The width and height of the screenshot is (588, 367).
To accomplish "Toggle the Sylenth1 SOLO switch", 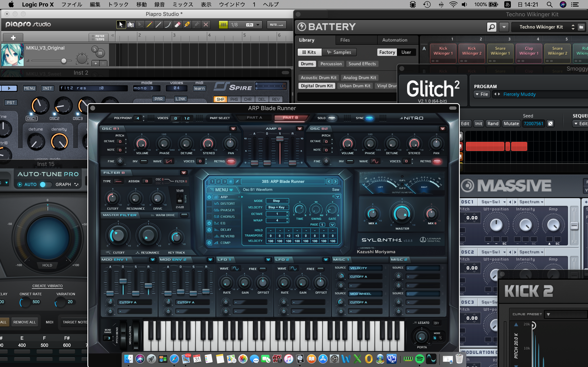I will coord(332,118).
